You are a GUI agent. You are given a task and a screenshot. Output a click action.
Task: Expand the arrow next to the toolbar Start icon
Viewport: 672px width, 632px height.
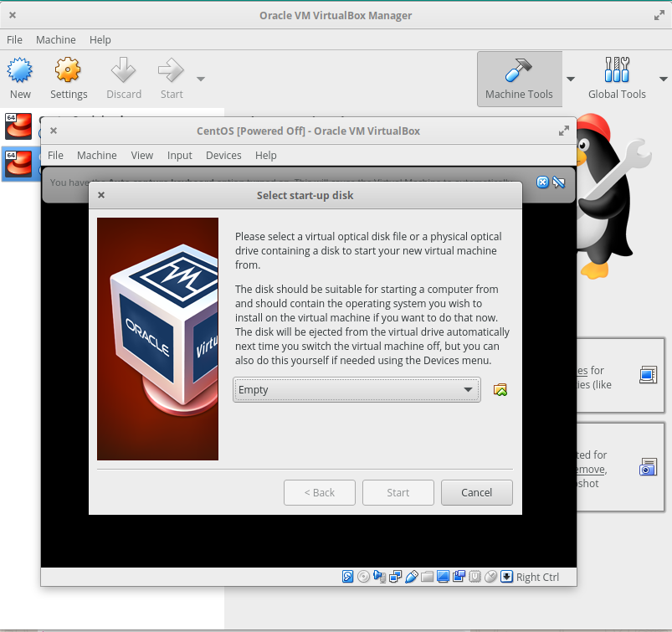pyautogui.click(x=201, y=79)
